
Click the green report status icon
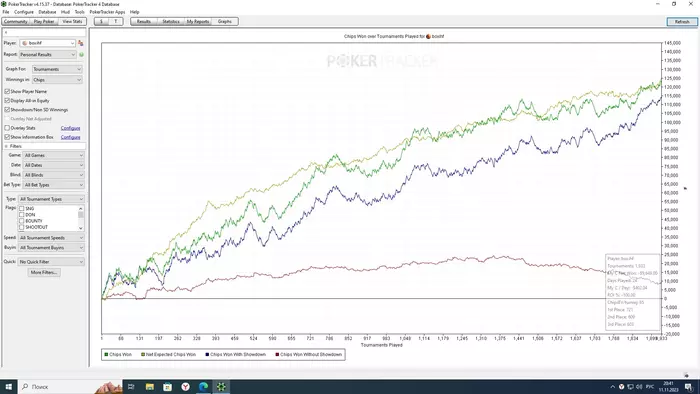(x=81, y=54)
